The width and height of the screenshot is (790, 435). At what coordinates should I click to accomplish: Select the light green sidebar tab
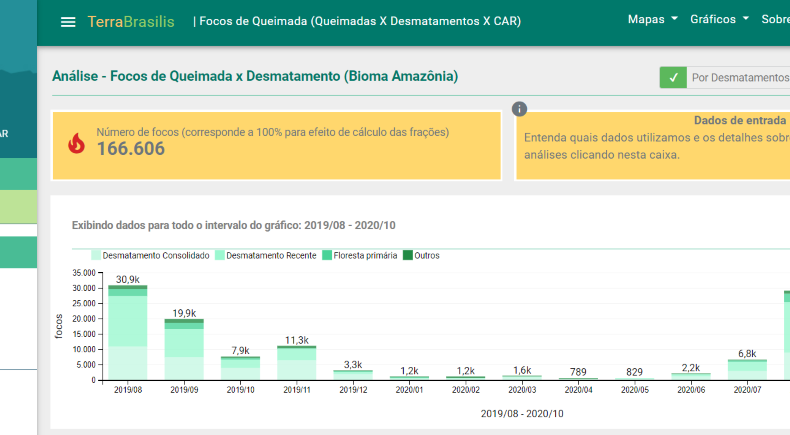18,205
